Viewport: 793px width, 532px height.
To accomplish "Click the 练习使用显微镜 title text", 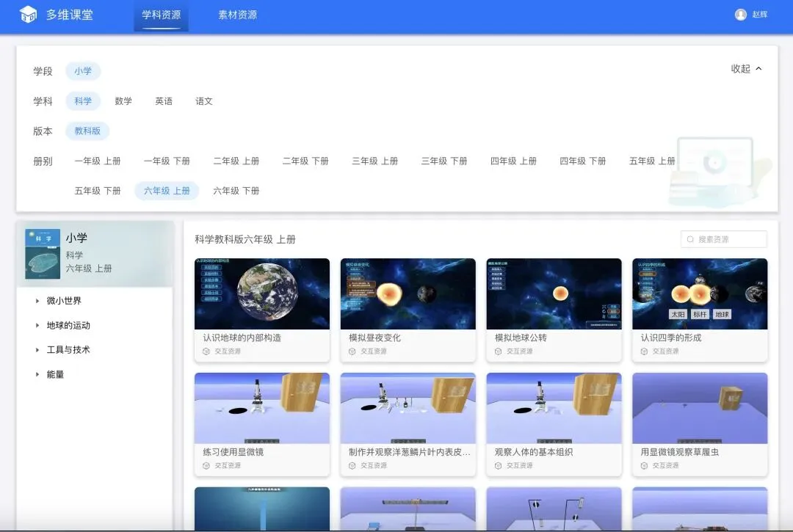I will pyautogui.click(x=233, y=452).
